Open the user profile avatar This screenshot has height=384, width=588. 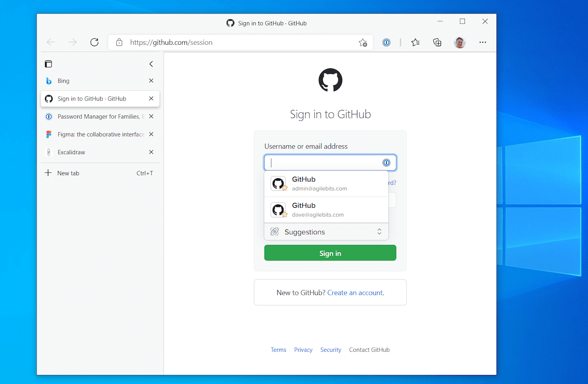(x=460, y=43)
